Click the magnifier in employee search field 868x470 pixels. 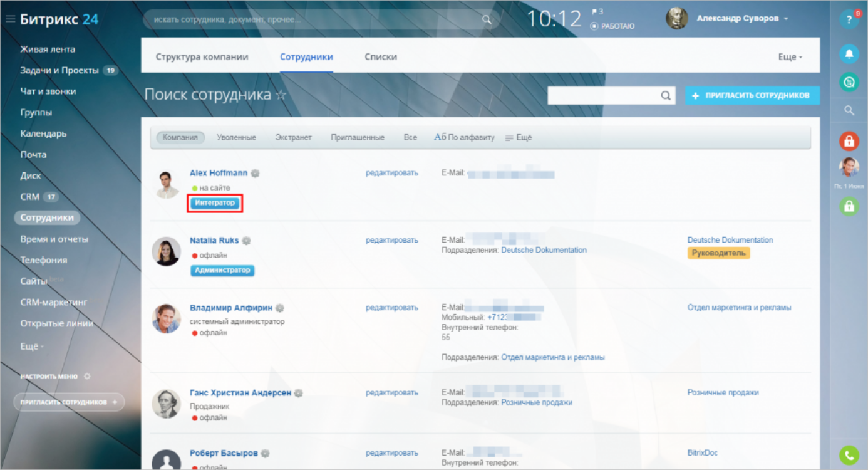point(666,96)
